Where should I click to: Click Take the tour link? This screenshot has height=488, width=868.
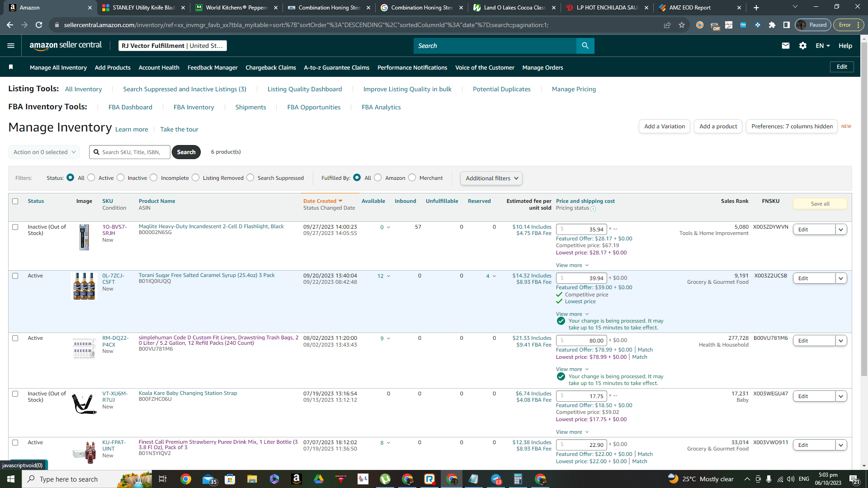tap(179, 129)
